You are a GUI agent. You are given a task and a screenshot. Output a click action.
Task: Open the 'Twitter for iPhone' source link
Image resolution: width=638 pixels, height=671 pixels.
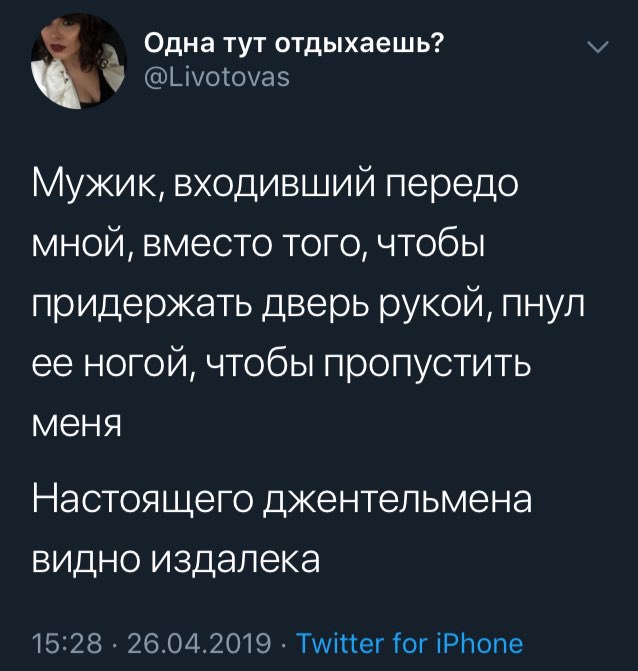click(x=410, y=643)
